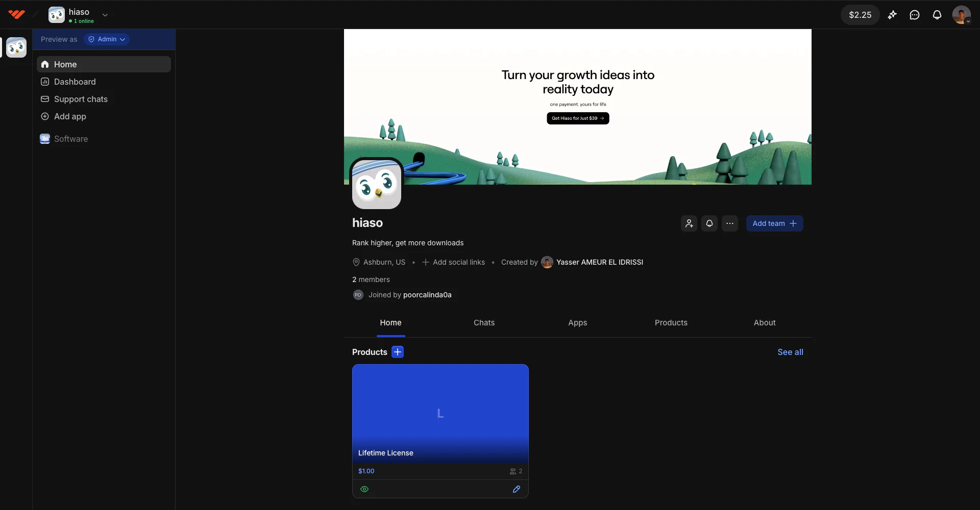Open the user profile avatar menu

(x=962, y=15)
